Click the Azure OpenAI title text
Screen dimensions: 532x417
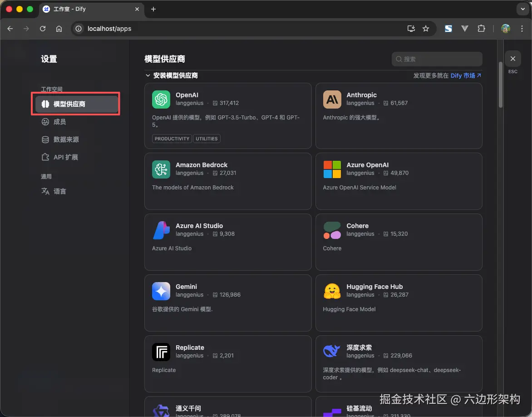pyautogui.click(x=367, y=165)
